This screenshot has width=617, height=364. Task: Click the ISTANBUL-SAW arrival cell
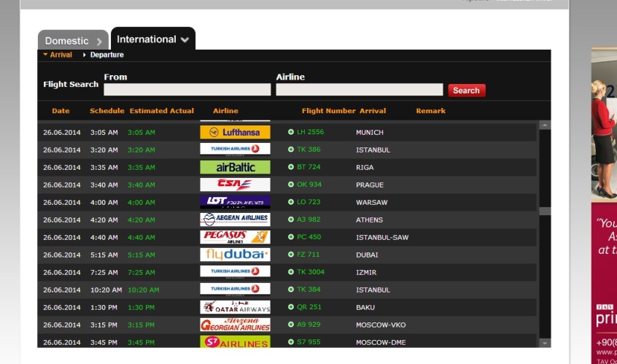click(382, 238)
